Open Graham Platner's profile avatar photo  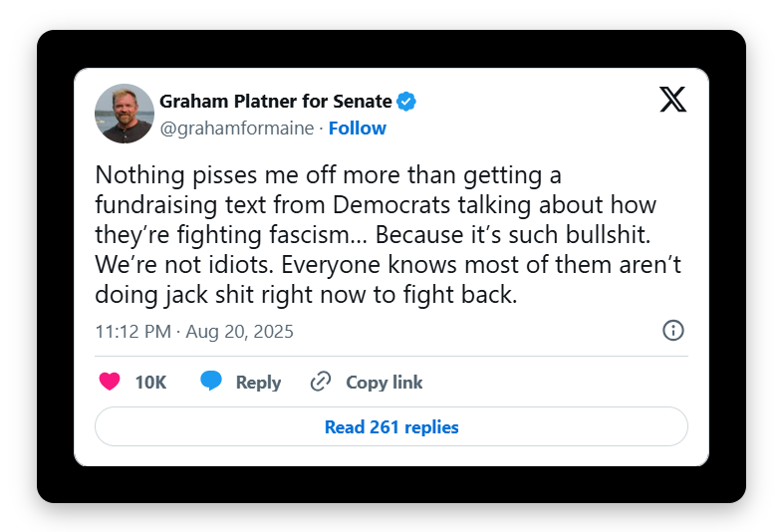coord(125,114)
